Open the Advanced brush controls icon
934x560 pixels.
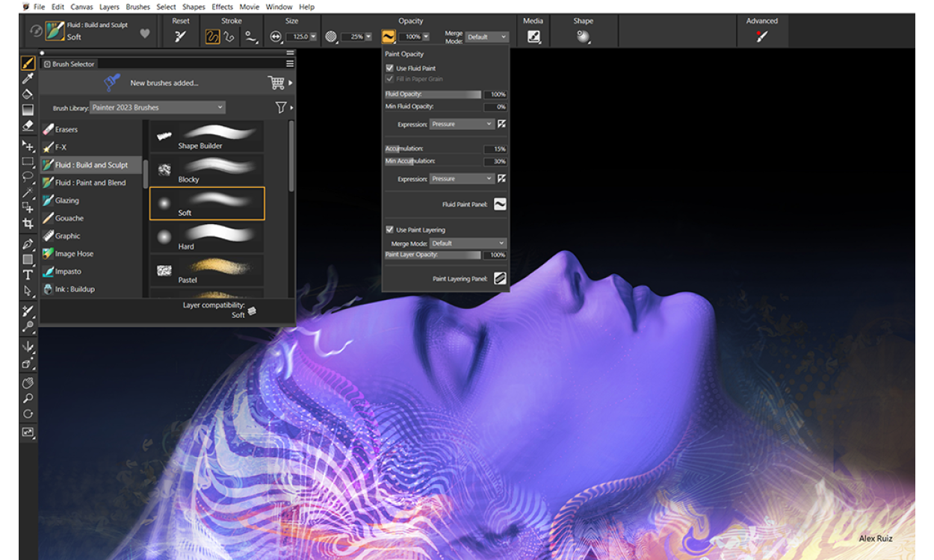pos(761,36)
